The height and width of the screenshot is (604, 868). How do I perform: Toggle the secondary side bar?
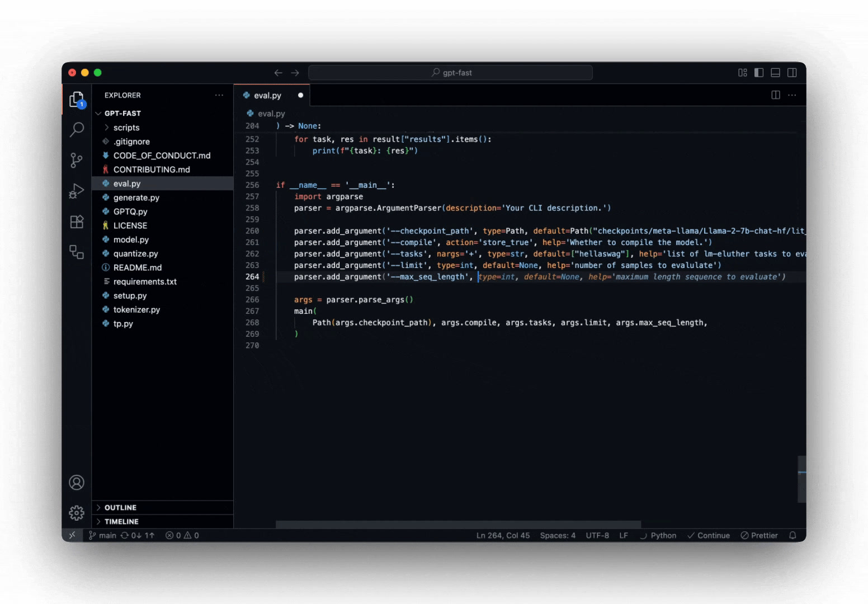click(792, 73)
